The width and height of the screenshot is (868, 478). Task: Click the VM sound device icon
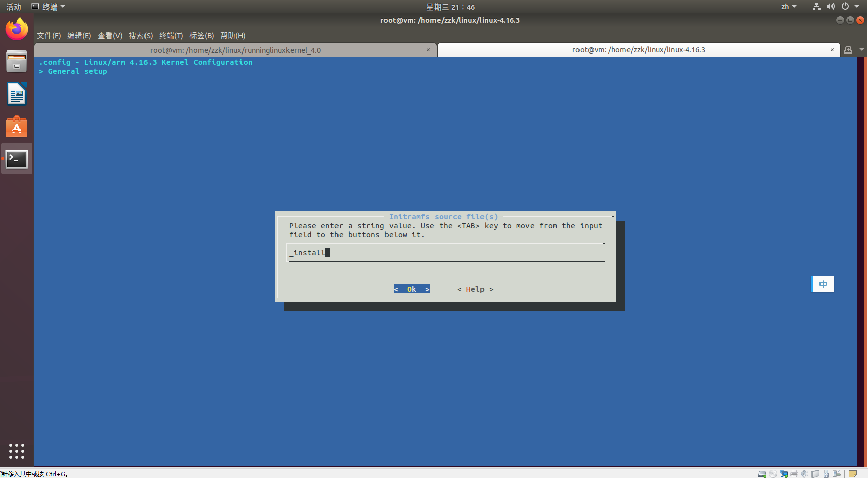(804, 474)
